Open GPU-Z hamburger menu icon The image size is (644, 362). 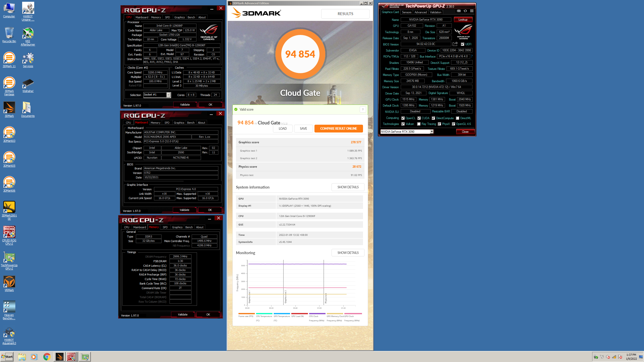pyautogui.click(x=472, y=11)
